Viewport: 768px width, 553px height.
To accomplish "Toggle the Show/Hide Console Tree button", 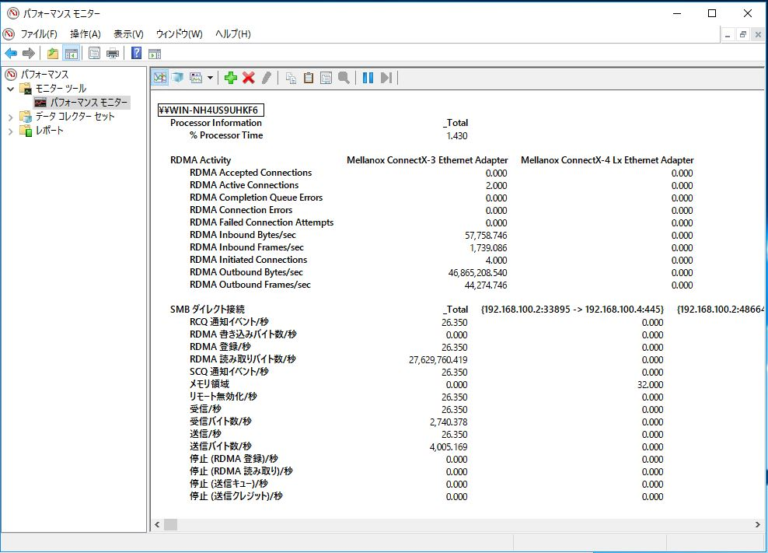I will tap(71, 53).
